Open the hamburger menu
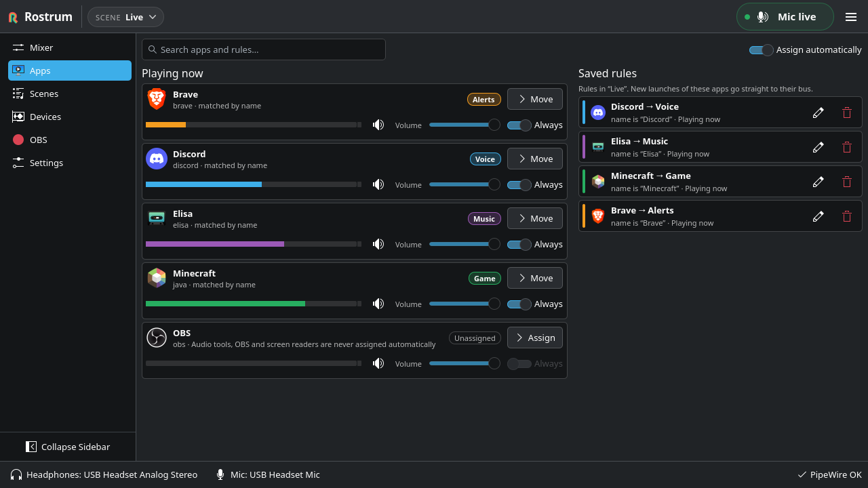The width and height of the screenshot is (868, 488). 851,17
